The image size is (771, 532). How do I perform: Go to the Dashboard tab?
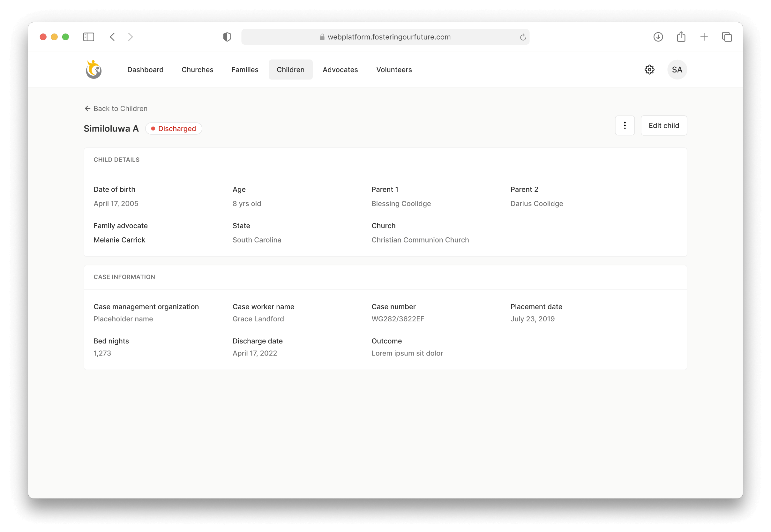[145, 70]
